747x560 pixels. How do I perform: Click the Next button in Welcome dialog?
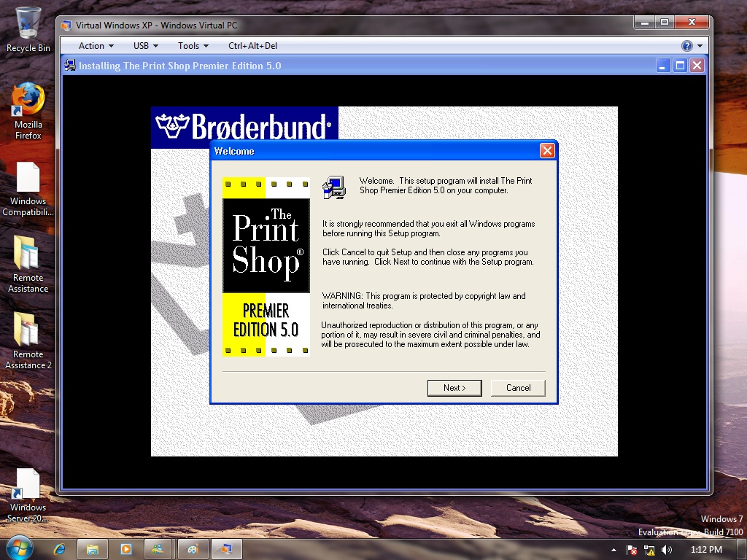coord(454,388)
